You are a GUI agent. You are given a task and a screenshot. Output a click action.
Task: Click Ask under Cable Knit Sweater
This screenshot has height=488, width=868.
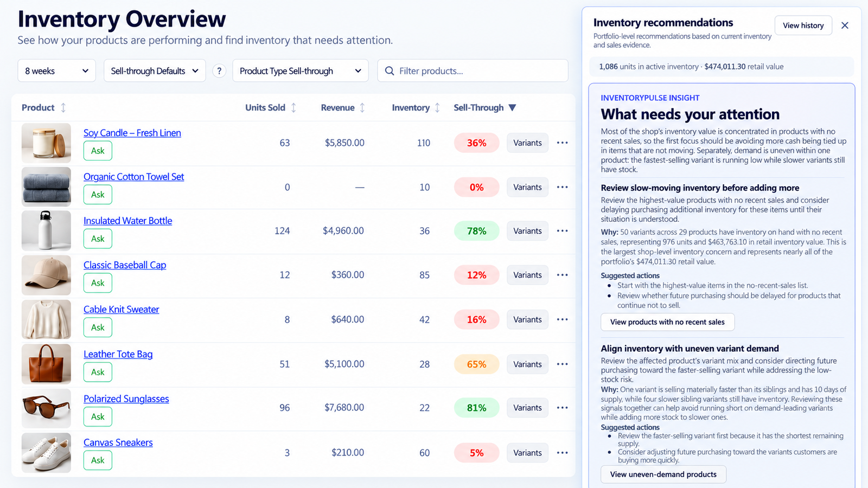[98, 328]
